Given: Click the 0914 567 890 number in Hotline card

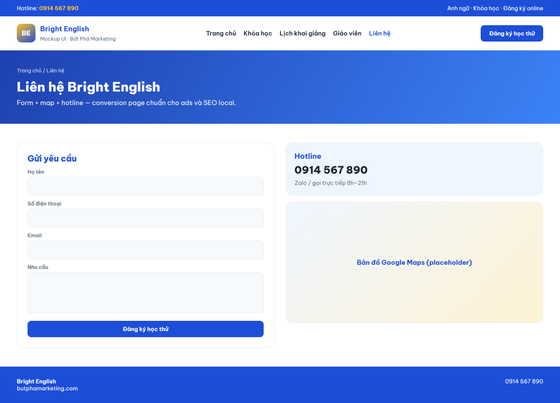Looking at the screenshot, I should point(331,170).
